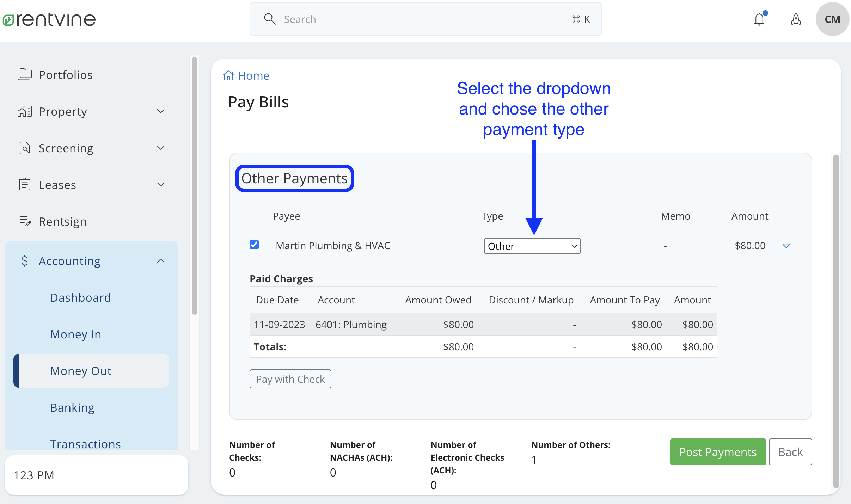Open the Rentsign signature icon
This screenshot has height=504, width=851.
pos(24,221)
